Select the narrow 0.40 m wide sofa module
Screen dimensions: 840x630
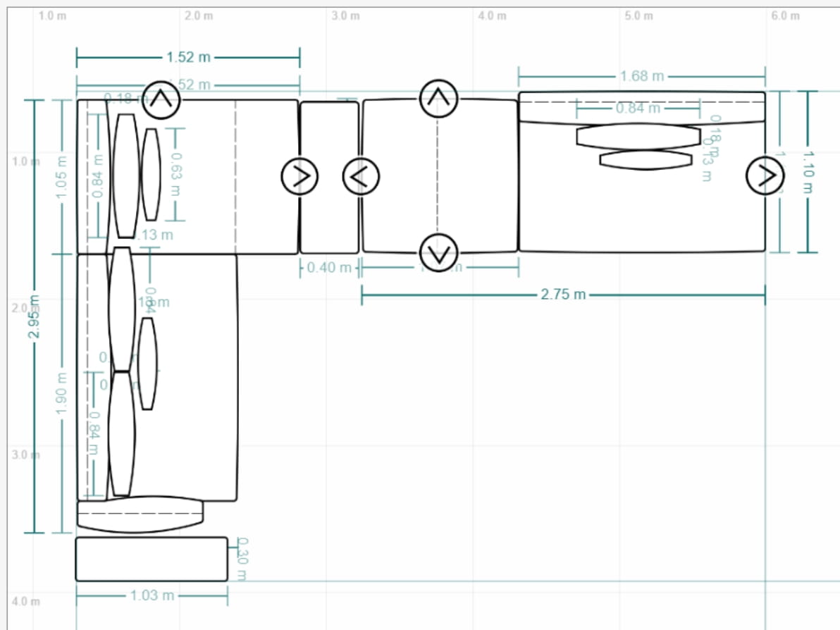tap(330, 178)
